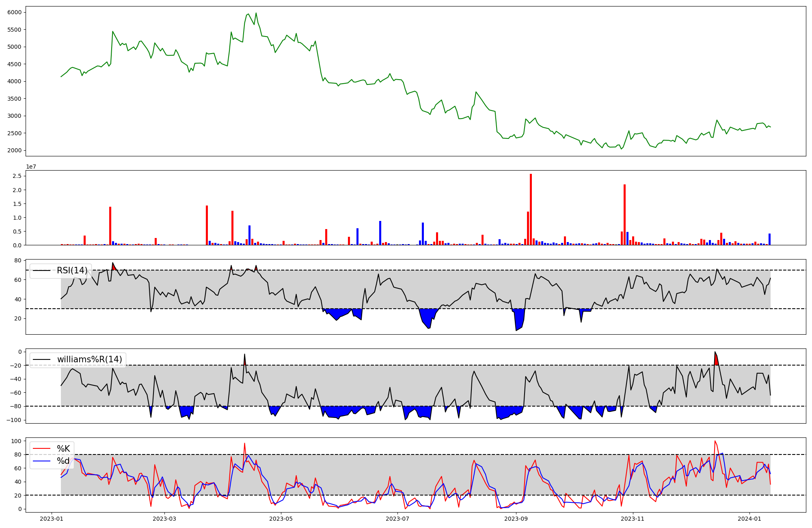Viewport: 812px width, 528px height.
Task: Click the tallest red volume bar
Action: (531, 209)
